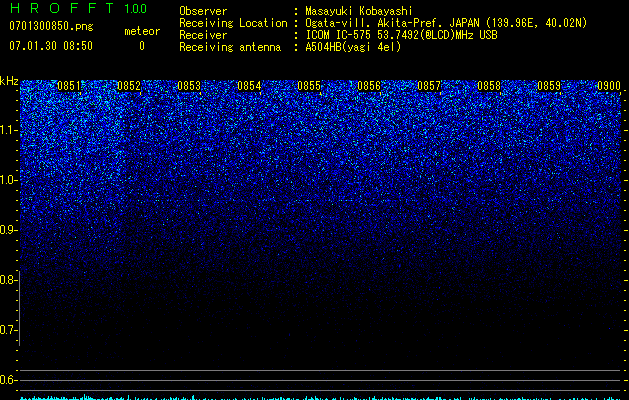The width and height of the screenshot is (629, 400).
Task: Click the 0900 time marker
Action: 609,86
